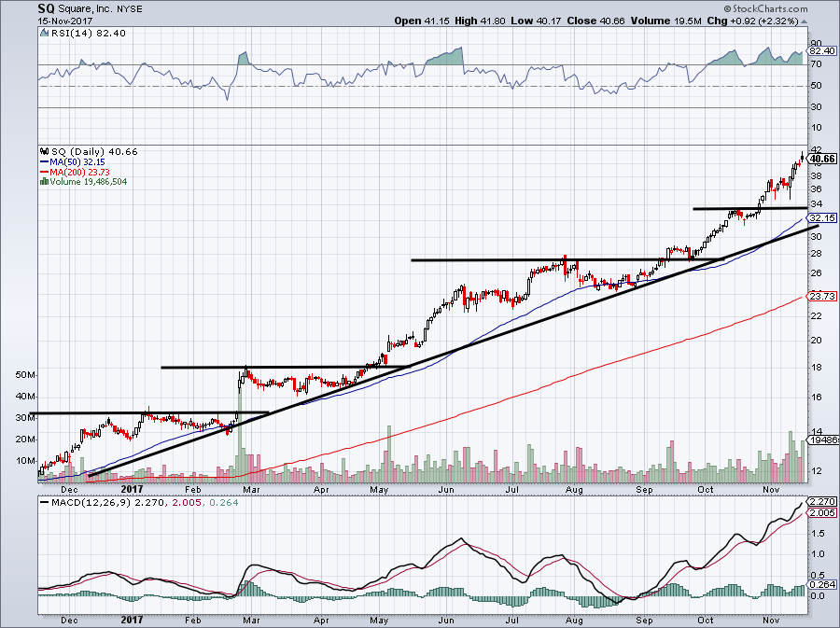Click the RSI chart icon beside RSI(14)

click(x=45, y=34)
